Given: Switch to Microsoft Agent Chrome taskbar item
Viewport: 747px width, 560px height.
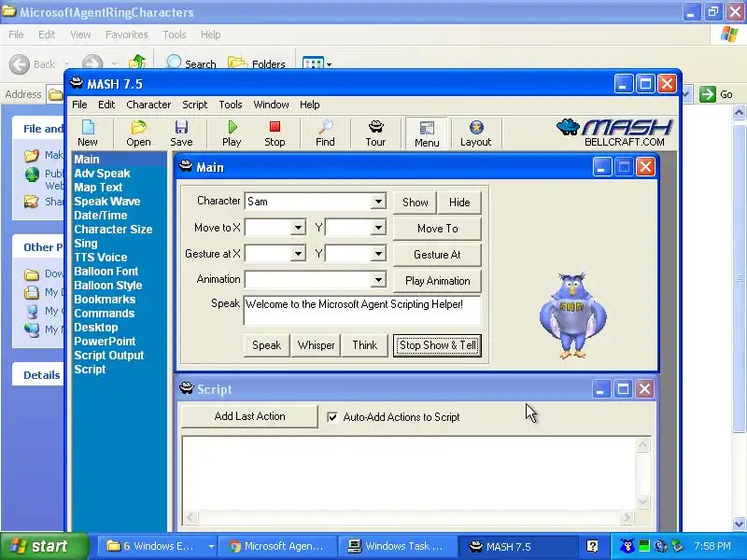Looking at the screenshot, I should (x=277, y=546).
